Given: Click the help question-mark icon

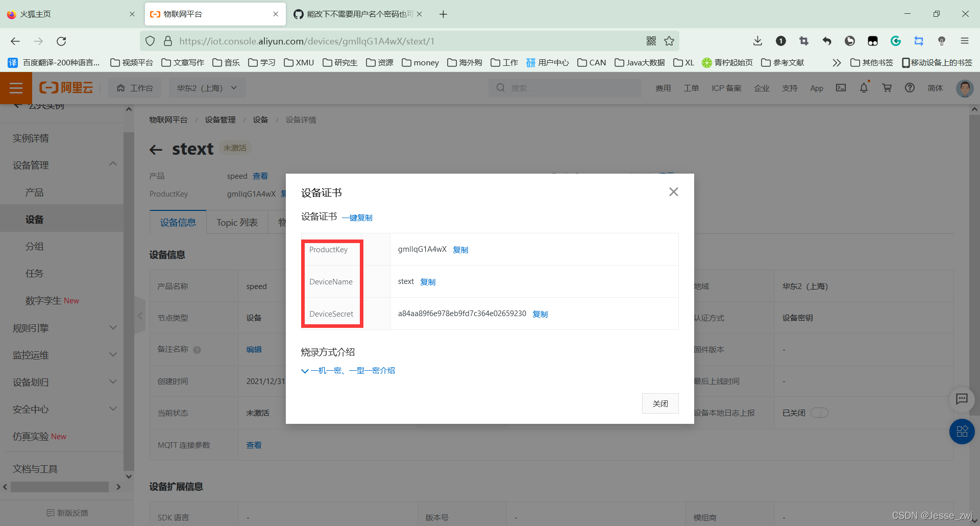Looking at the screenshot, I should (x=910, y=88).
